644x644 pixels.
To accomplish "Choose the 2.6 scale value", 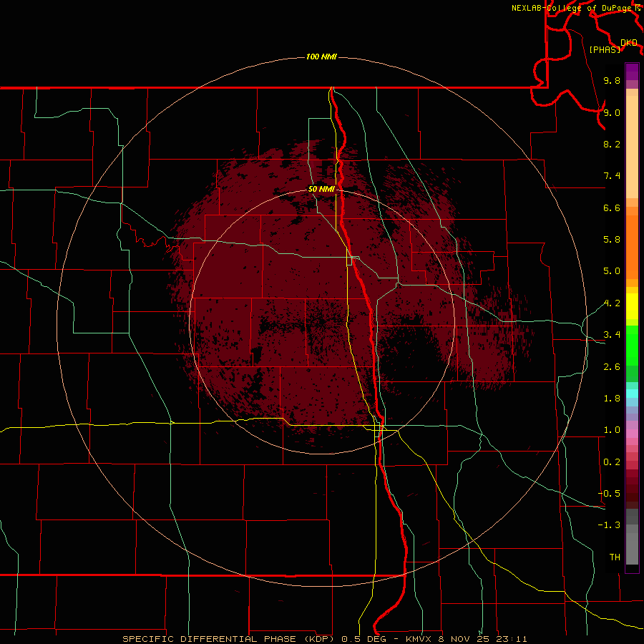I will point(612,367).
